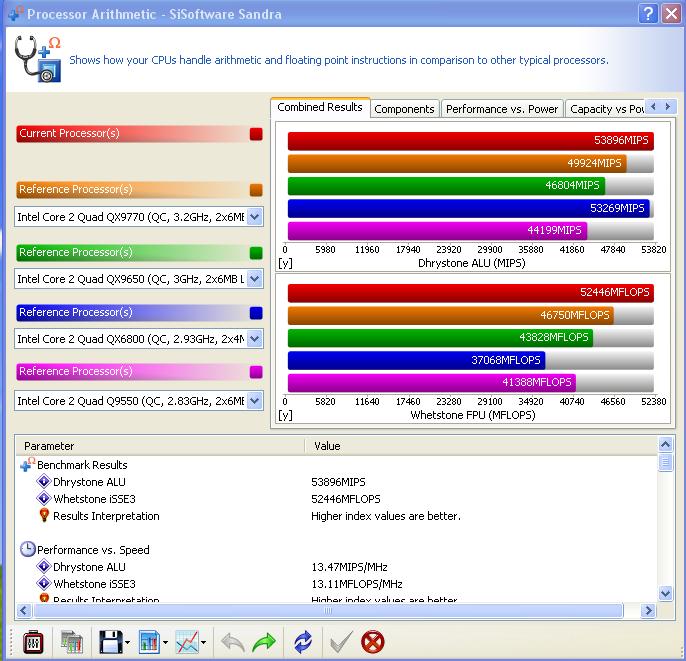Screen dimensions: 686x661
Task: Click the bar chart report icon
Action: pyautogui.click(x=149, y=642)
